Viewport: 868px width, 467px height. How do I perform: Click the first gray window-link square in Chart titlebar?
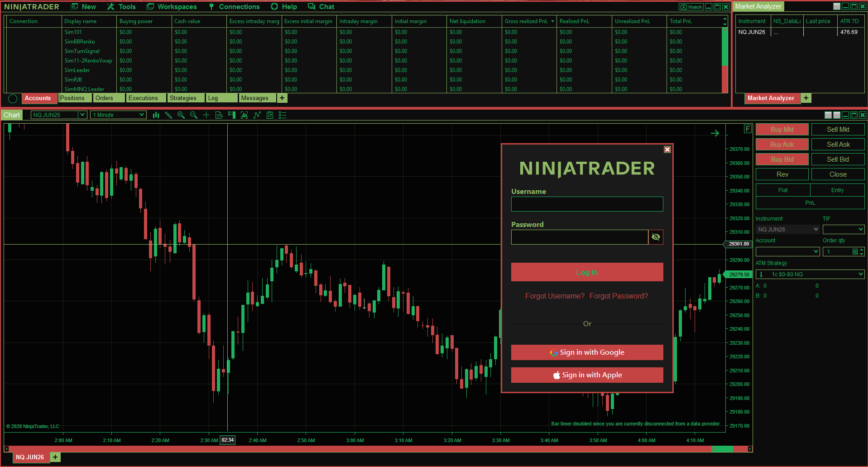coord(828,115)
